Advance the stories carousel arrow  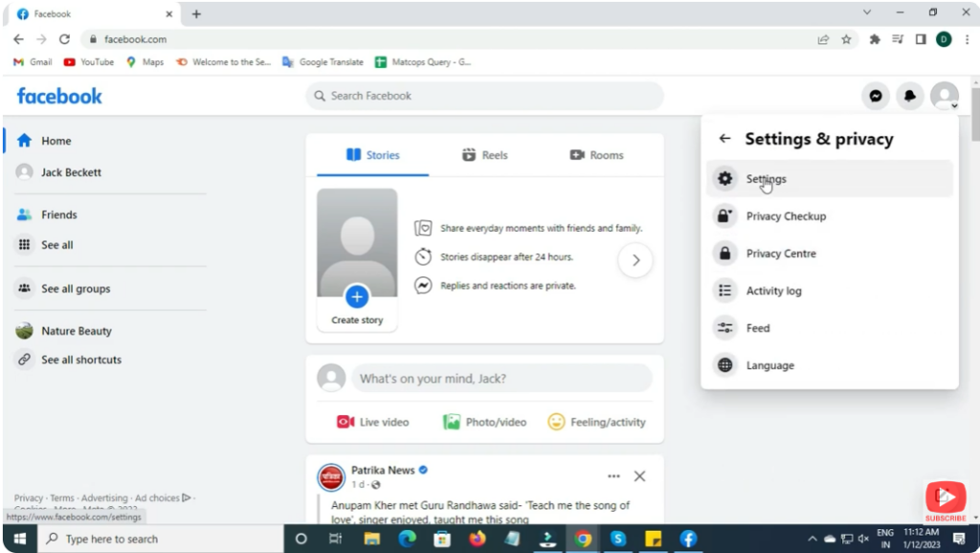tap(635, 259)
